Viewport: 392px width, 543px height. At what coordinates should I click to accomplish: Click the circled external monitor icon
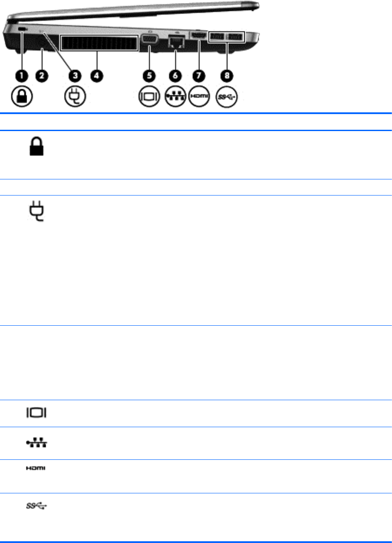point(149,95)
